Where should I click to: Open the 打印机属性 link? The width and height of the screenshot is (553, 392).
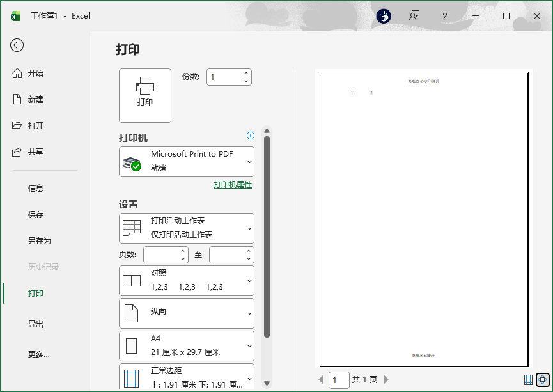tap(231, 185)
